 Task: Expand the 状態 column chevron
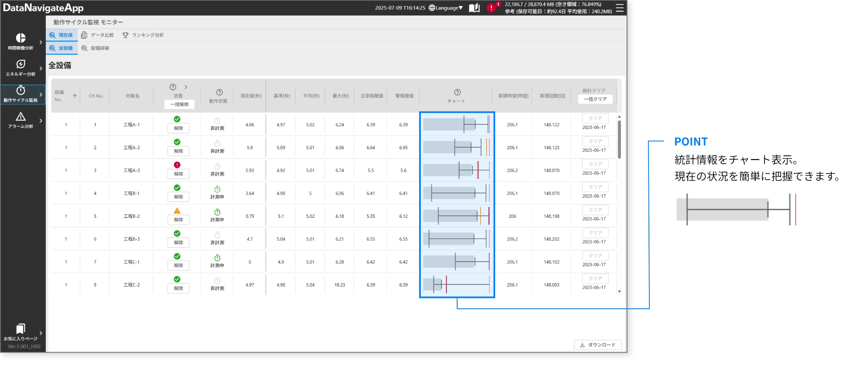[x=186, y=87]
